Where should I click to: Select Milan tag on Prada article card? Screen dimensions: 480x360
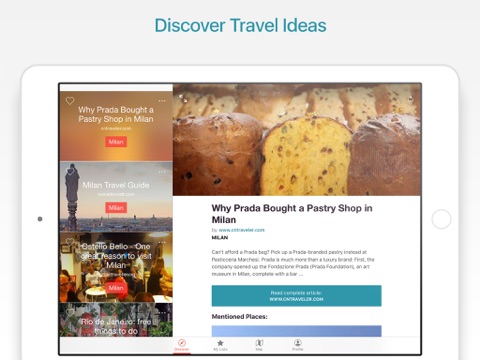click(116, 142)
